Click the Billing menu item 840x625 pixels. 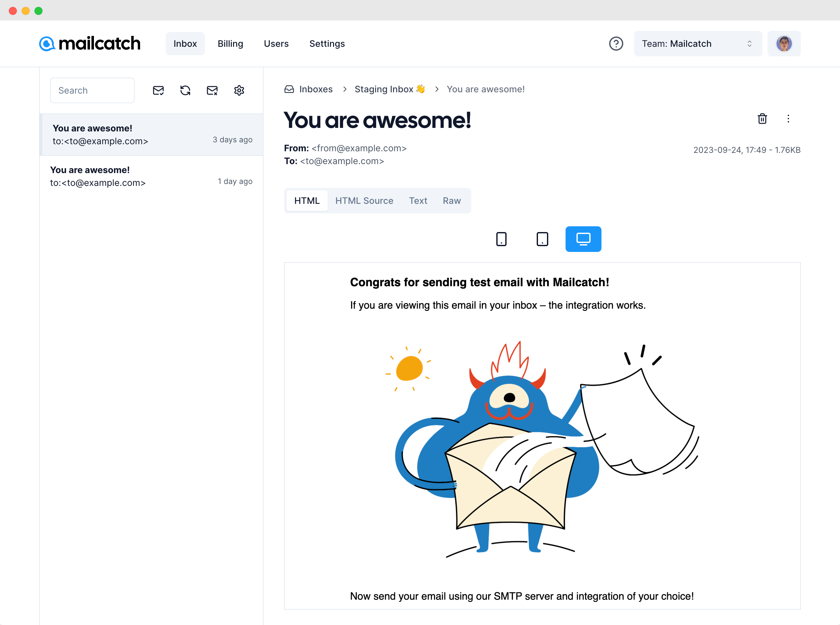pyautogui.click(x=230, y=43)
